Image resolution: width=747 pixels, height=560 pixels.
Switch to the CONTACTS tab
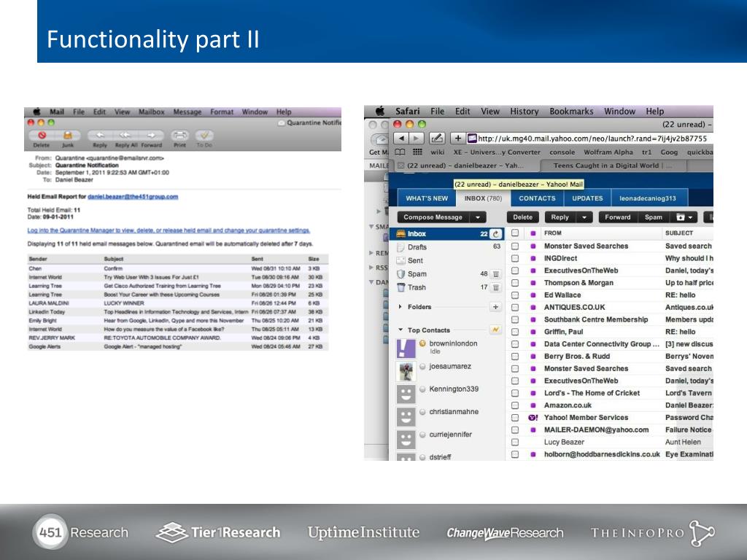[537, 198]
